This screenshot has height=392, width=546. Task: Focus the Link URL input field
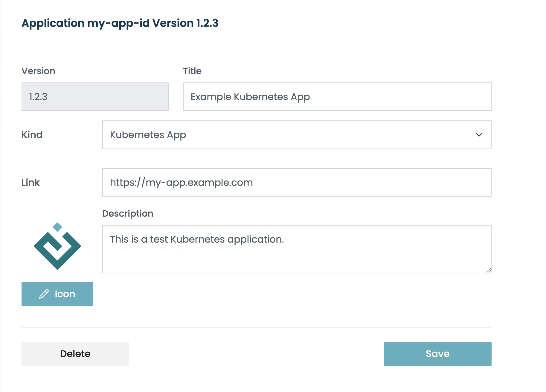(x=297, y=183)
